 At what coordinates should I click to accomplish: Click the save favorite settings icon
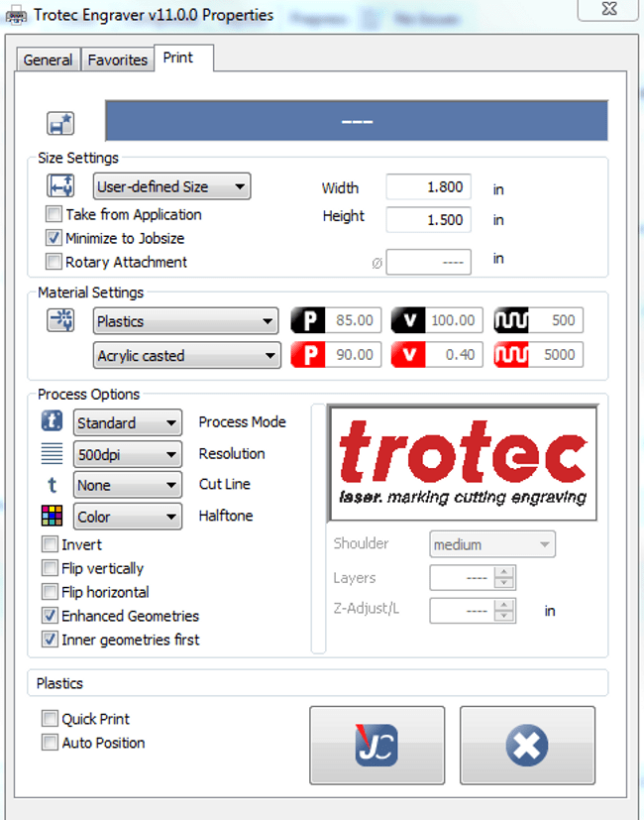[60, 124]
